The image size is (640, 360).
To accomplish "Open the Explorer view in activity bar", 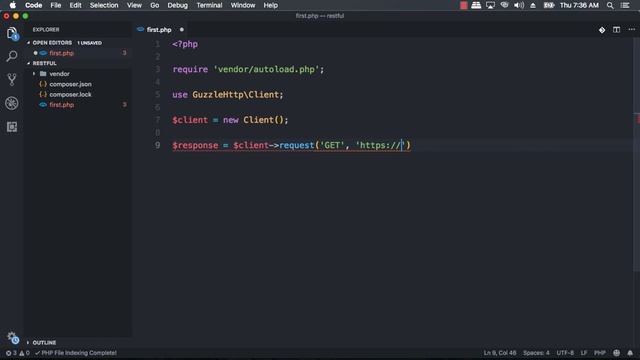I will pos(12,33).
